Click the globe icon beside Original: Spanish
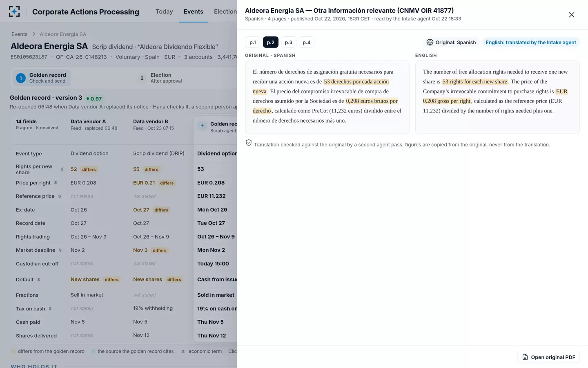Image resolution: width=588 pixels, height=368 pixels. tap(430, 42)
